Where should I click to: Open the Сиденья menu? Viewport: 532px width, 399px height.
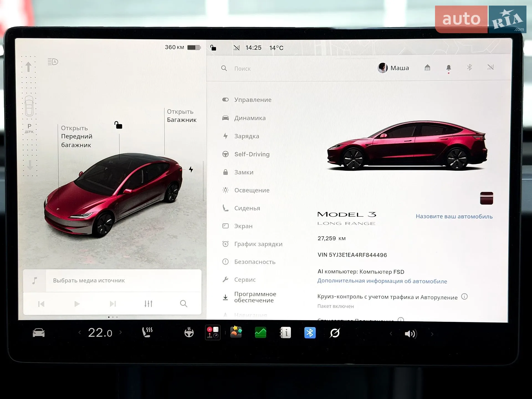pyautogui.click(x=241, y=208)
